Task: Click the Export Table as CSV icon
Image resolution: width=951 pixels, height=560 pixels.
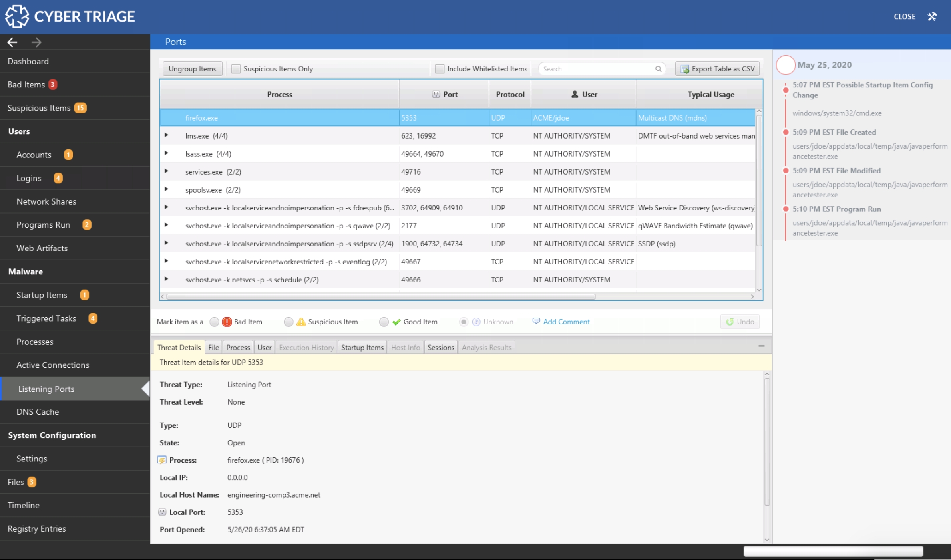Action: coord(684,69)
